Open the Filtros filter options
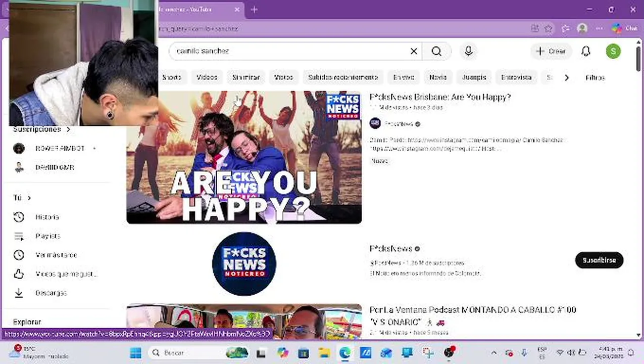The width and height of the screenshot is (644, 364). [x=595, y=77]
